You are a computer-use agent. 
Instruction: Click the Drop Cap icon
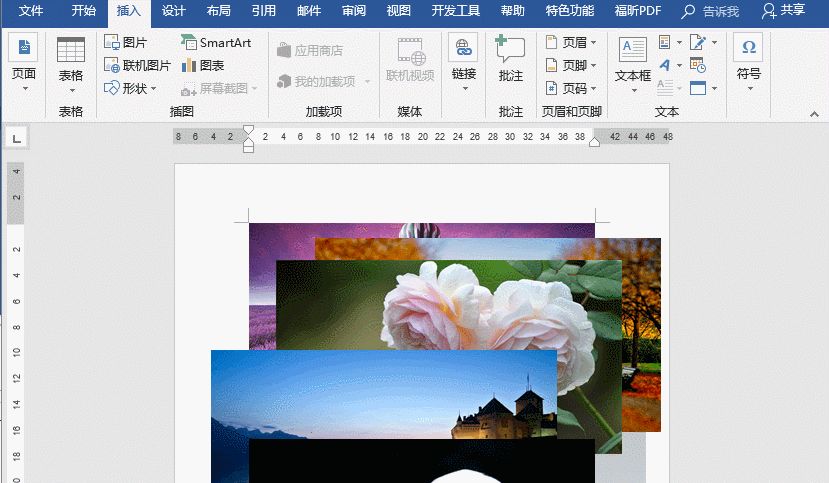click(665, 87)
